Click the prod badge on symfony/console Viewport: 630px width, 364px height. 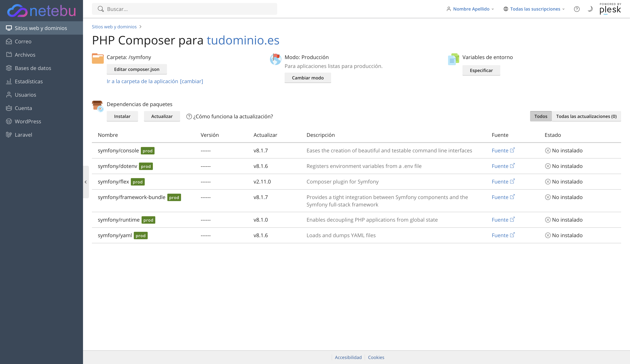pyautogui.click(x=147, y=151)
